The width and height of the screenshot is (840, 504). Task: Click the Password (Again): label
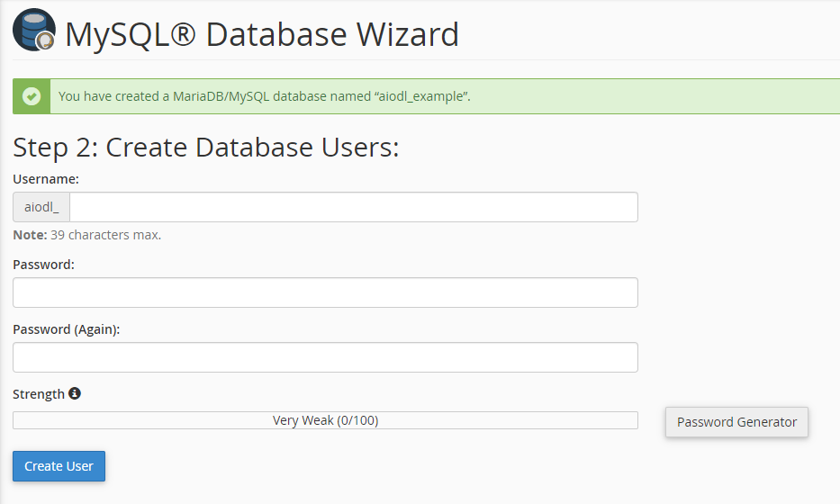[x=67, y=329]
